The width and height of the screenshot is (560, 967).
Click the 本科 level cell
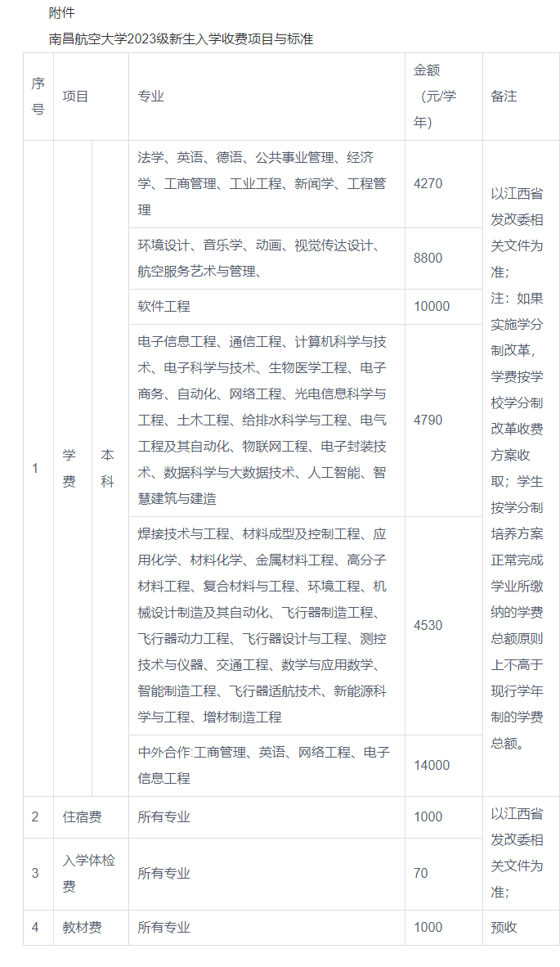110,468
